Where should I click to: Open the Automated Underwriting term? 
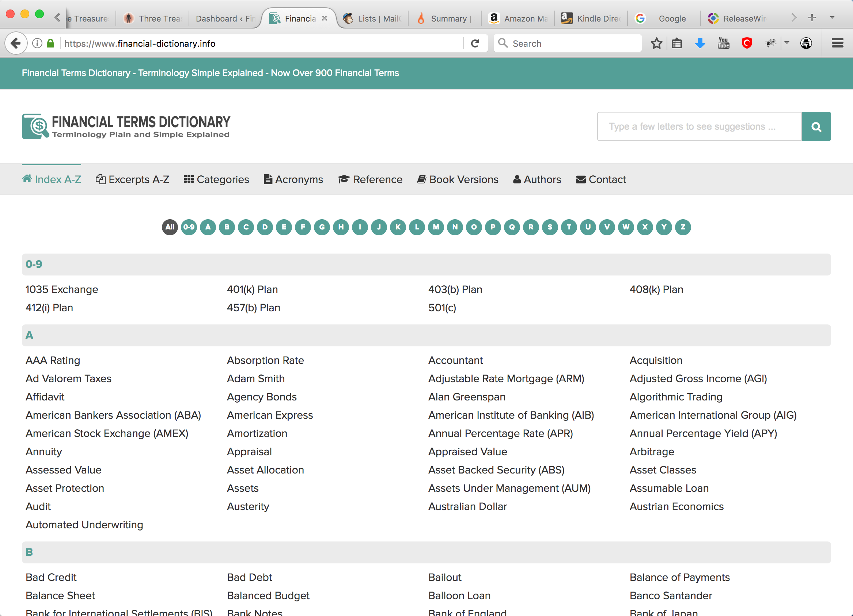pos(84,525)
